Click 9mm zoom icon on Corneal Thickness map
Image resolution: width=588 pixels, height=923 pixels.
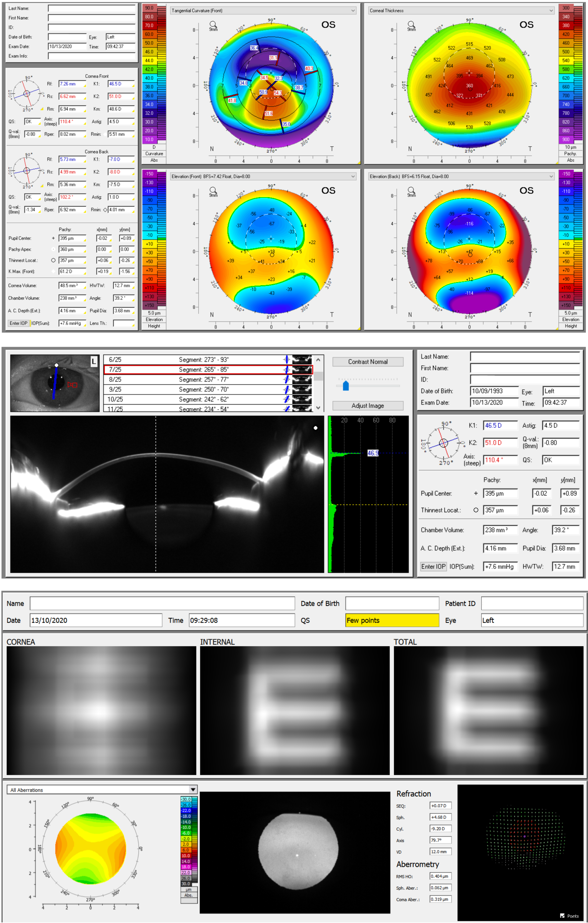(411, 25)
